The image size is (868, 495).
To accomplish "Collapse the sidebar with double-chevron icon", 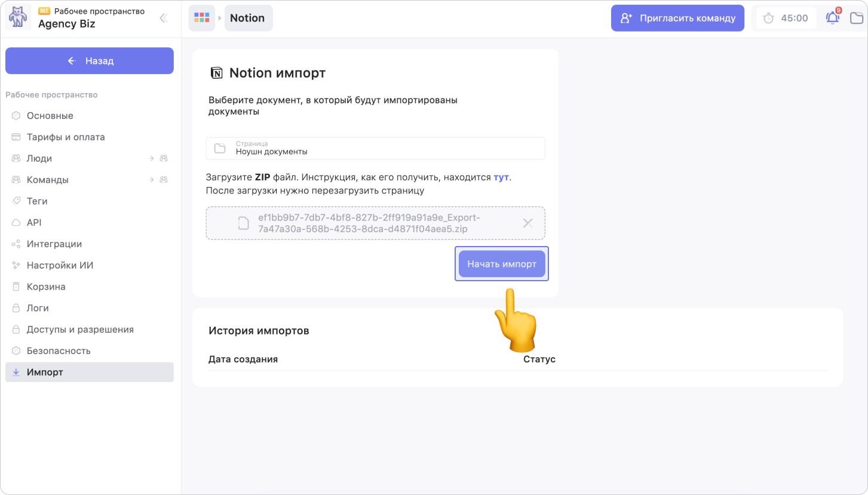I will pos(163,18).
